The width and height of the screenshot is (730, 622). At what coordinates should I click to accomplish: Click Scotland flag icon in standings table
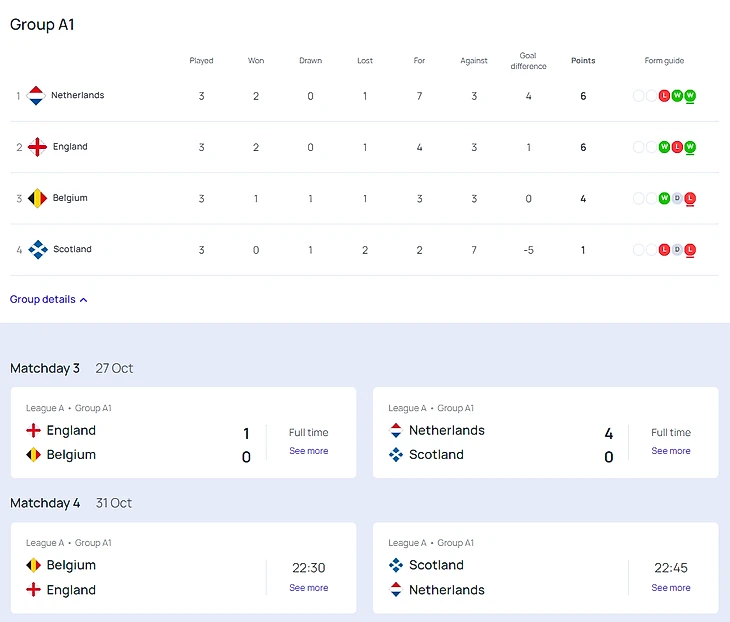click(x=37, y=250)
